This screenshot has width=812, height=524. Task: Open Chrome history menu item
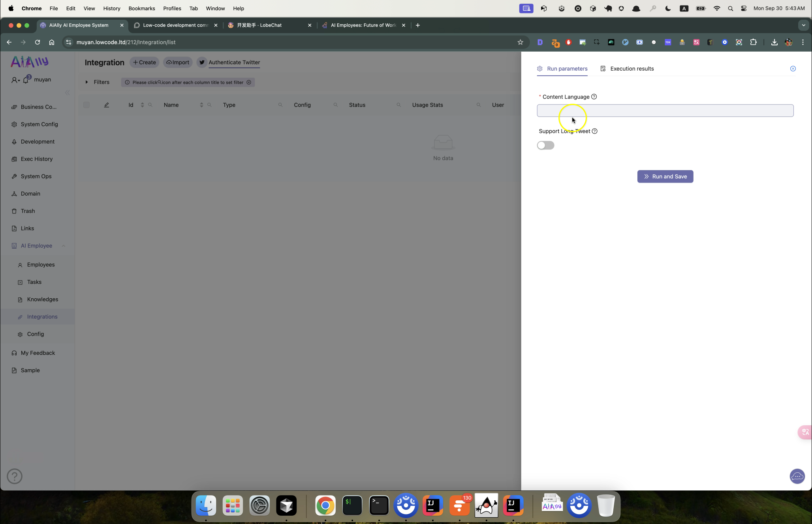pyautogui.click(x=112, y=8)
